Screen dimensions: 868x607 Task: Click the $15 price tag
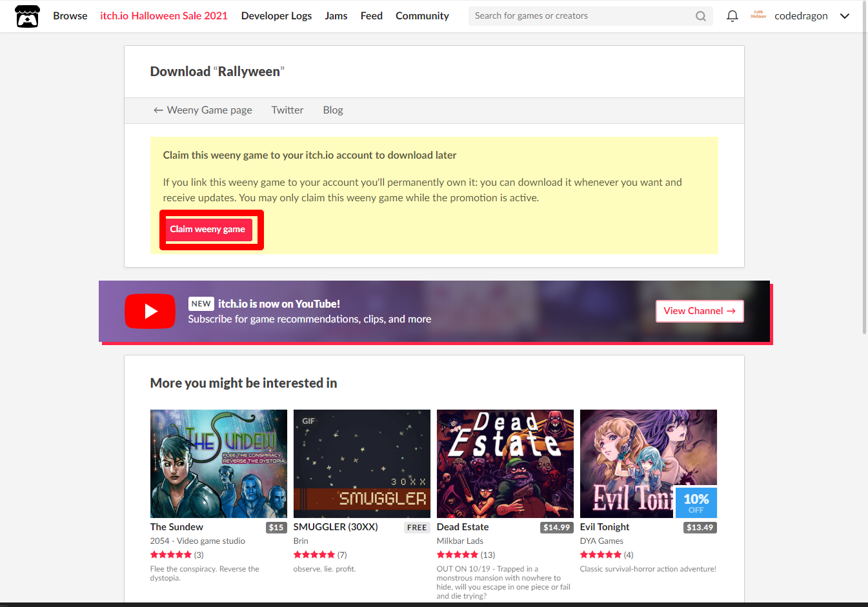click(x=276, y=528)
